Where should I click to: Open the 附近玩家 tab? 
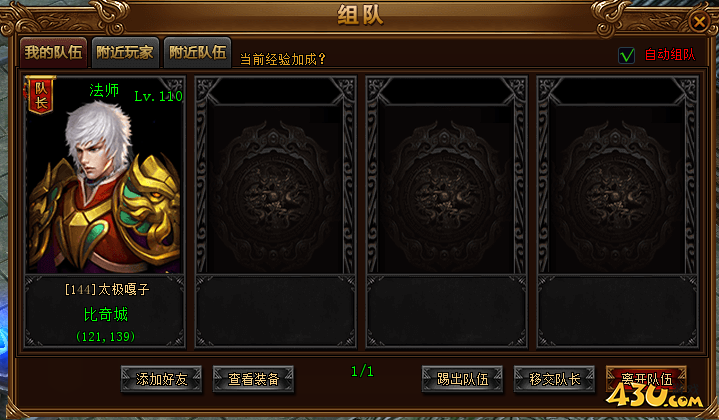tap(125, 53)
